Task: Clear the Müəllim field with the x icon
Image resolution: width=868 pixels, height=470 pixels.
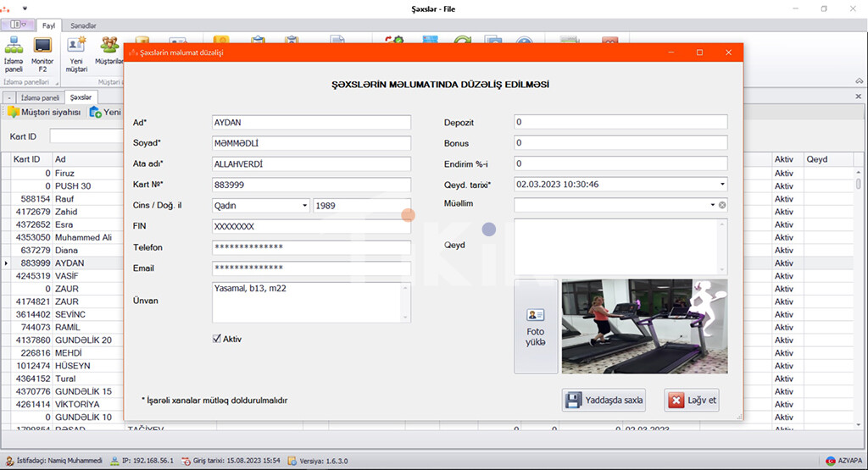Action: [x=722, y=205]
